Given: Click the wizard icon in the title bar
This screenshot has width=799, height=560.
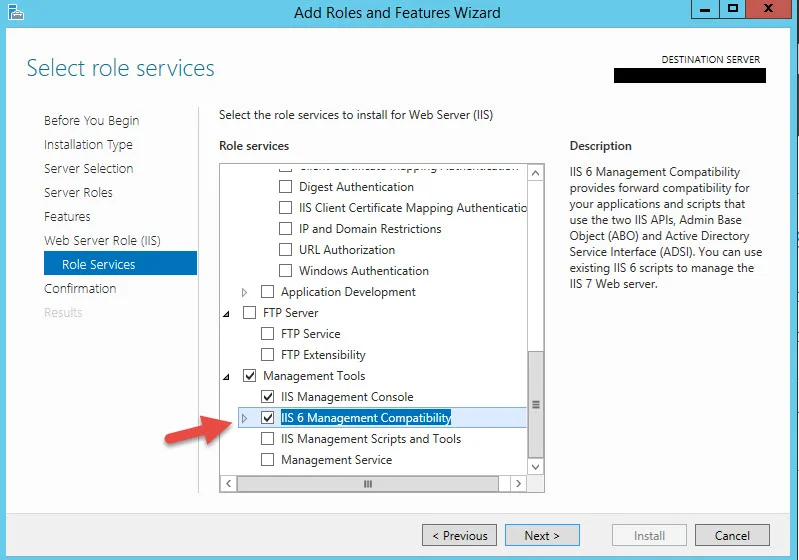Looking at the screenshot, I should pos(16,12).
